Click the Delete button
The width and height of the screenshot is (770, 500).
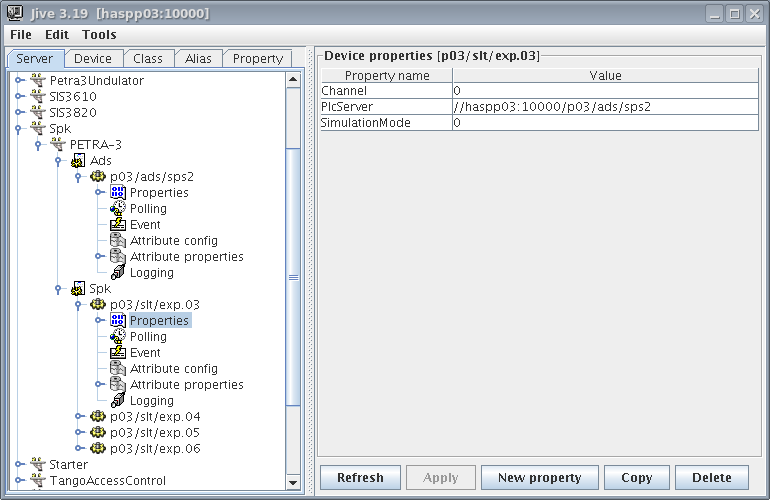click(x=712, y=477)
